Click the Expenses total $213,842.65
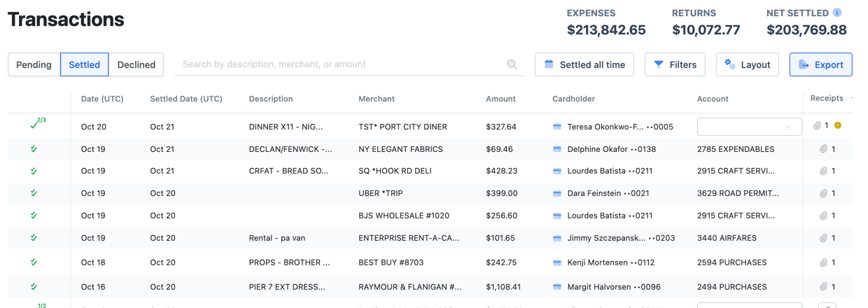Screen dimensions: 868x308 606,30
